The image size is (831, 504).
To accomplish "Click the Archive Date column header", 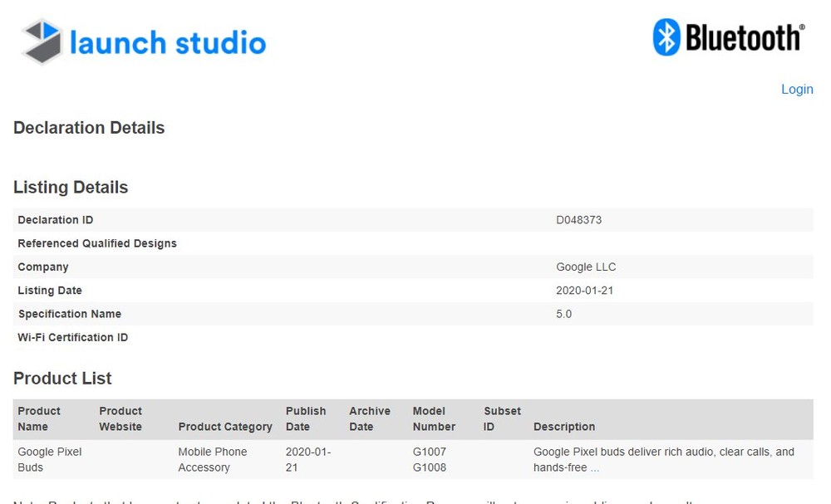I will click(370, 418).
